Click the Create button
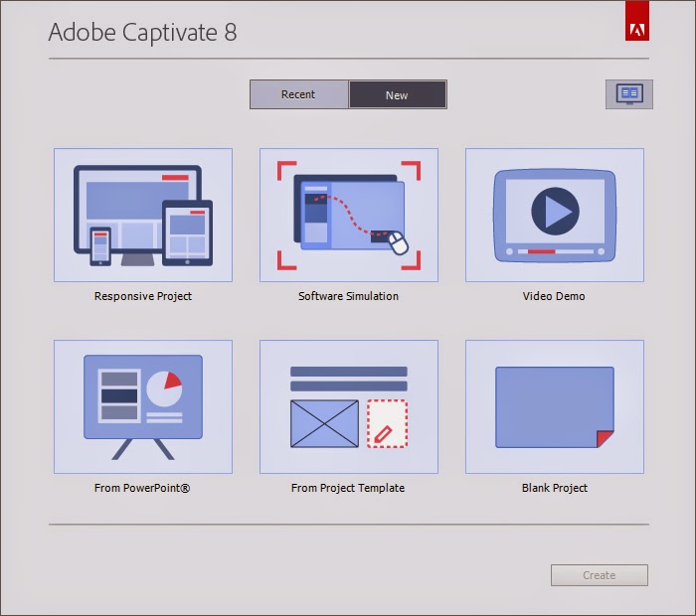Image resolution: width=696 pixels, height=616 pixels. click(x=600, y=575)
